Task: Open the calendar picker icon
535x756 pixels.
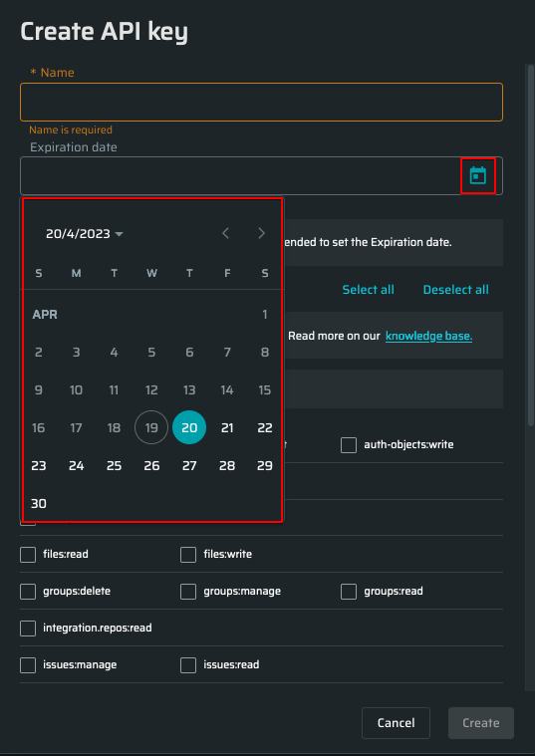Action: click(x=477, y=176)
